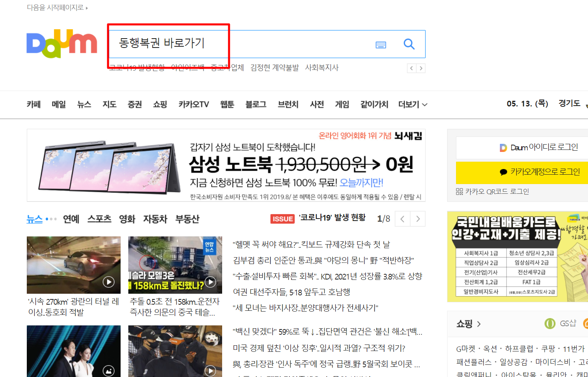Read headline 세 모녀는 바지사장 전세사기
Viewport: 588px width, 377px height.
click(305, 308)
